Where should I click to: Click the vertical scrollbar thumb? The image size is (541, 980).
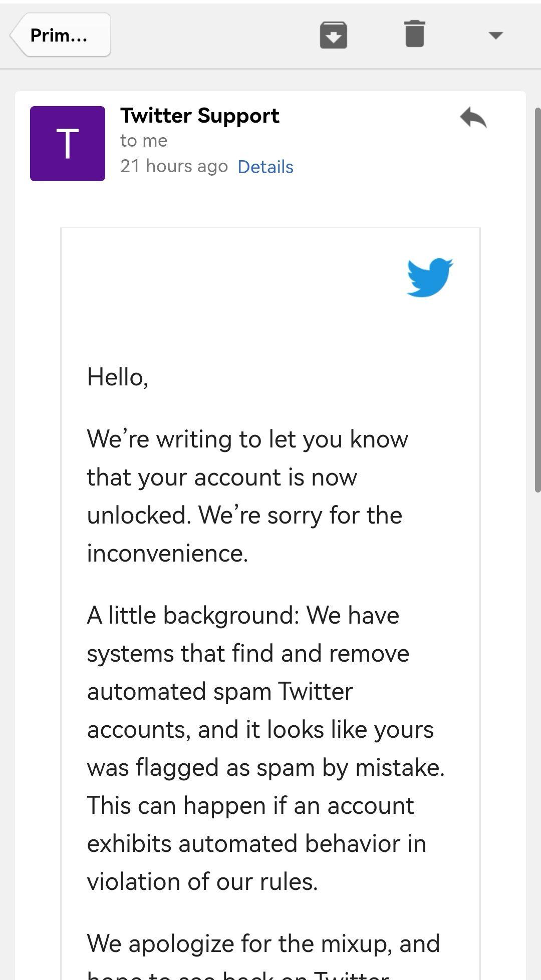click(537, 299)
